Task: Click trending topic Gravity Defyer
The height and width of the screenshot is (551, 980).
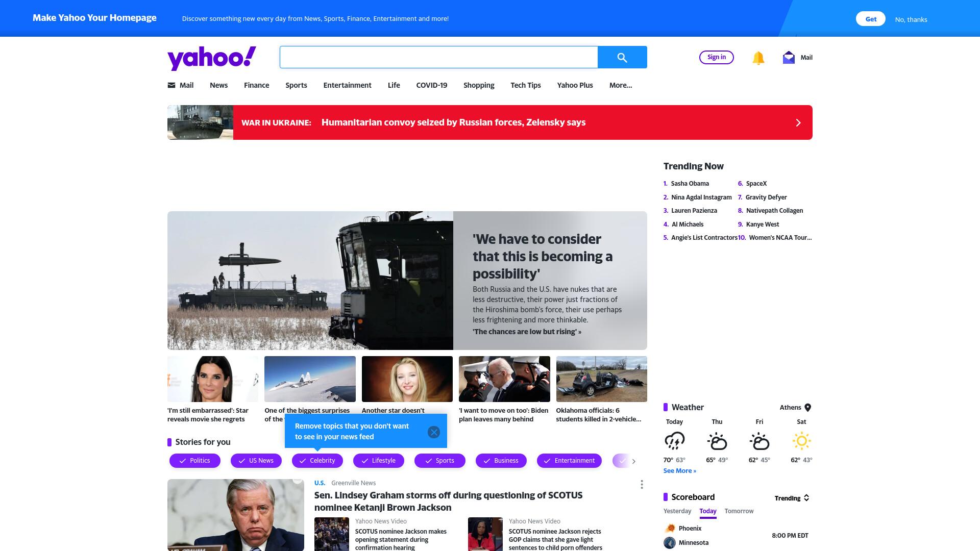Action: point(766,197)
